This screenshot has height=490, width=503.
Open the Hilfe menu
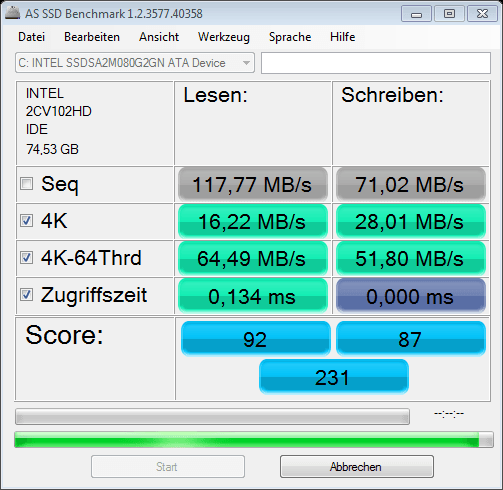click(342, 37)
